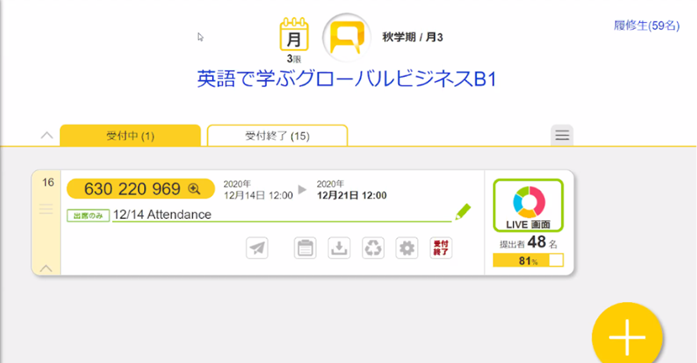Click the red 受付終了 close-reception button
The width and height of the screenshot is (697, 363).
click(x=441, y=248)
